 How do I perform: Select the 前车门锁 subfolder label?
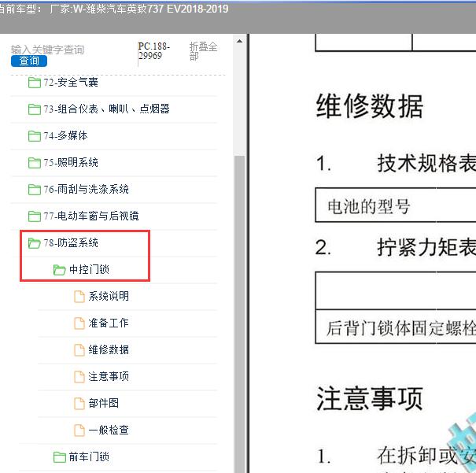coord(89,456)
